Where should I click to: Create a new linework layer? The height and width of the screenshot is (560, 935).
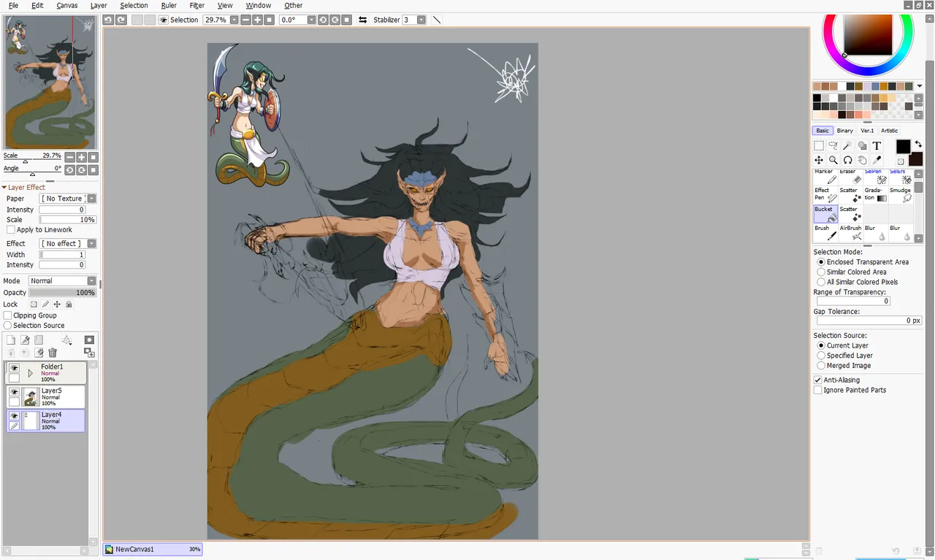[x=25, y=340]
